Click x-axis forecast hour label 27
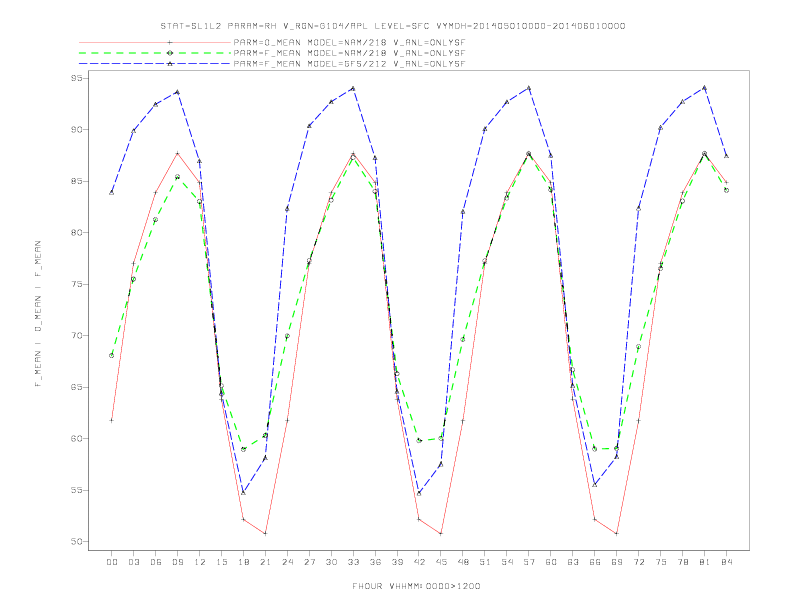The height and width of the screenshot is (612, 792). tap(309, 562)
